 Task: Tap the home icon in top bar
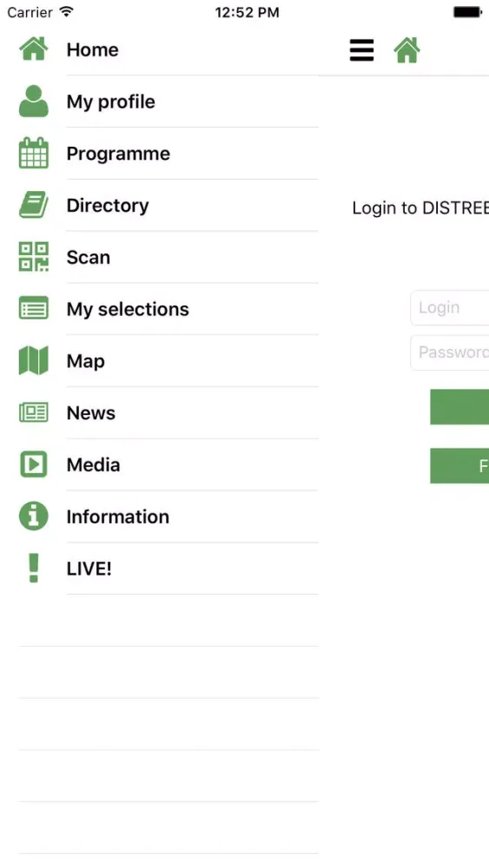point(407,50)
